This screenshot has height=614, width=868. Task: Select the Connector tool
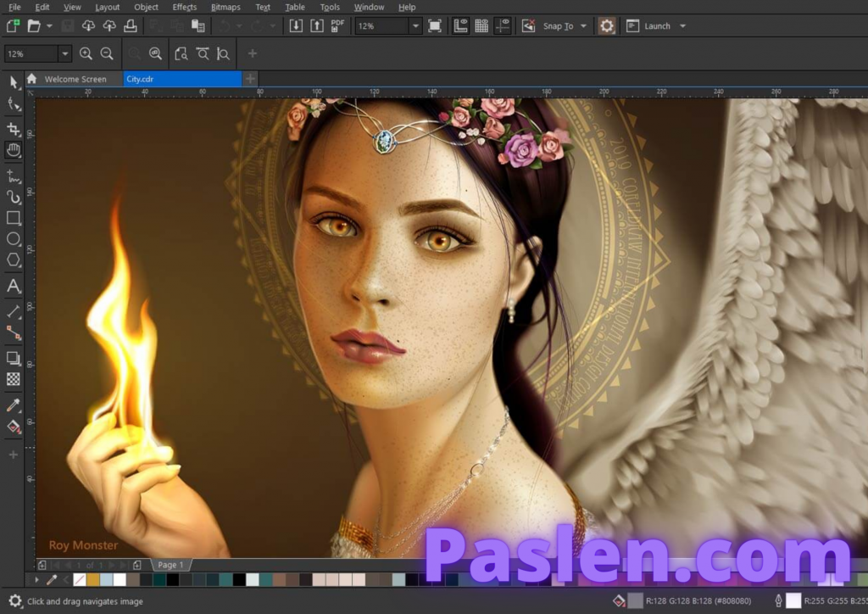[14, 332]
